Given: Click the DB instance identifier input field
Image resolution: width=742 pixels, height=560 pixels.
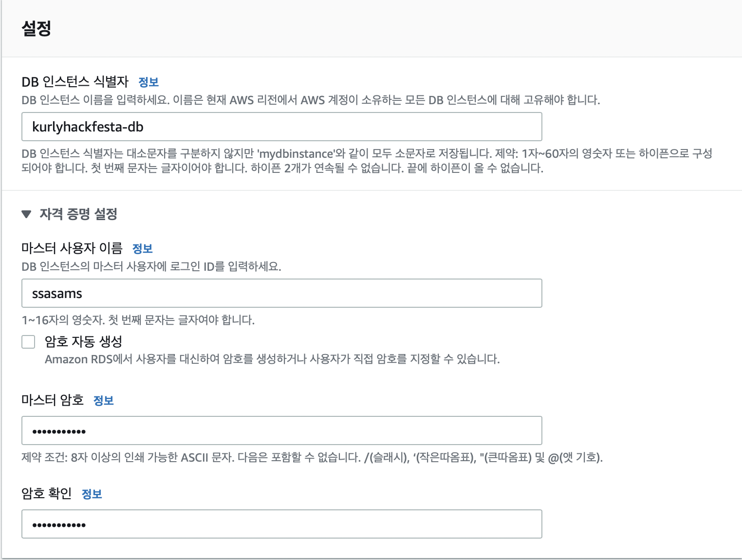Looking at the screenshot, I should coord(282,127).
